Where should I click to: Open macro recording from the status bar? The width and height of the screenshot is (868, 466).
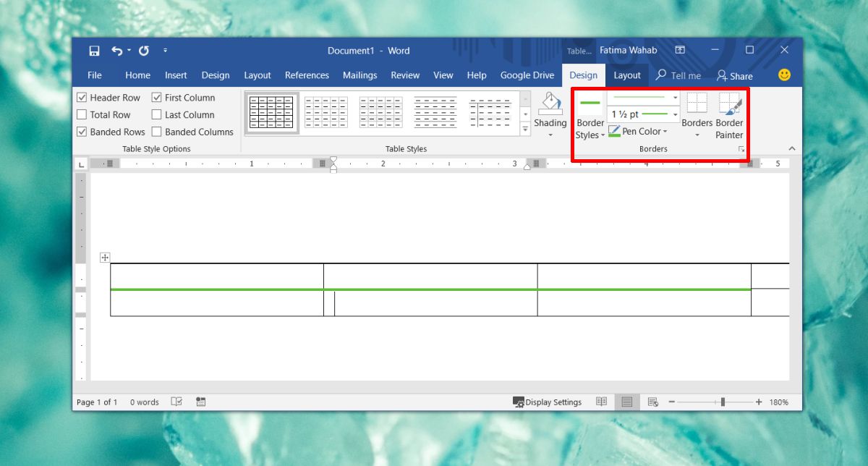tap(200, 402)
